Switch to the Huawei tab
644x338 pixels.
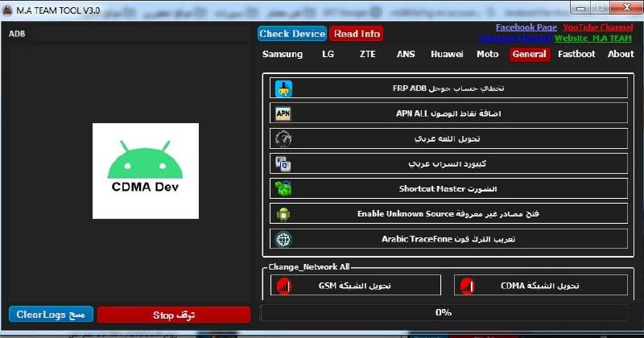tap(447, 54)
